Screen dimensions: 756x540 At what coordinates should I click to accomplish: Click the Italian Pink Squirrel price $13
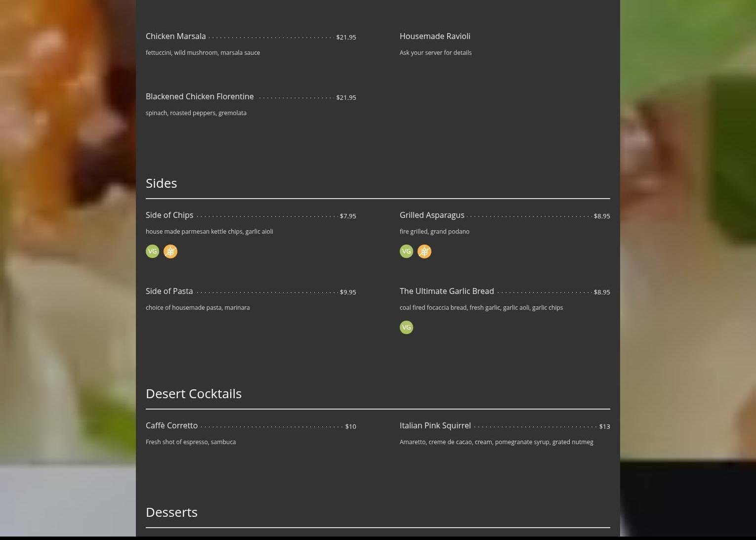coord(605,426)
